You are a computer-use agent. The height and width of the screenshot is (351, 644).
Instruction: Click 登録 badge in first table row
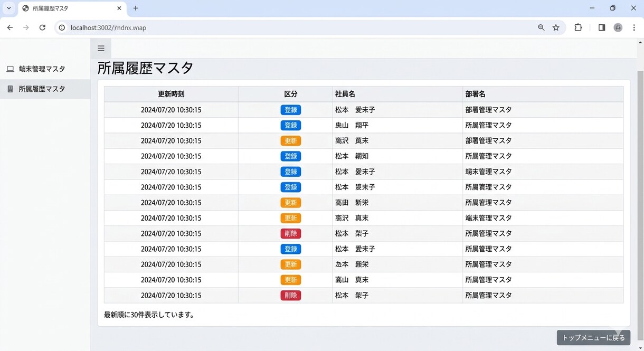(291, 110)
